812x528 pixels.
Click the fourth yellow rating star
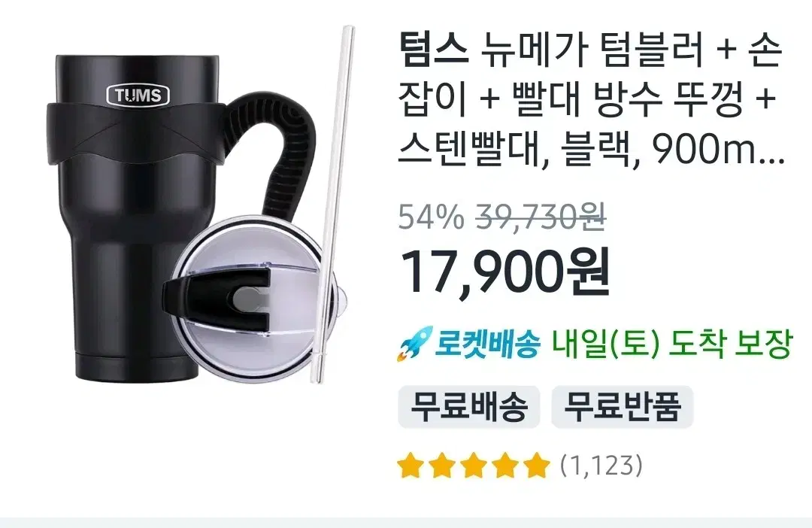(505, 465)
